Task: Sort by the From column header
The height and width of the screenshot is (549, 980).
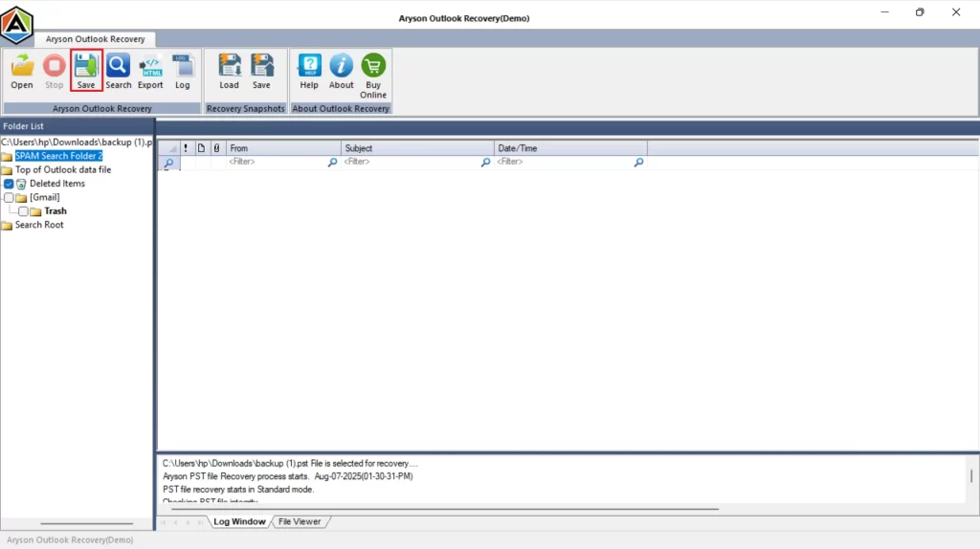Action: point(283,148)
